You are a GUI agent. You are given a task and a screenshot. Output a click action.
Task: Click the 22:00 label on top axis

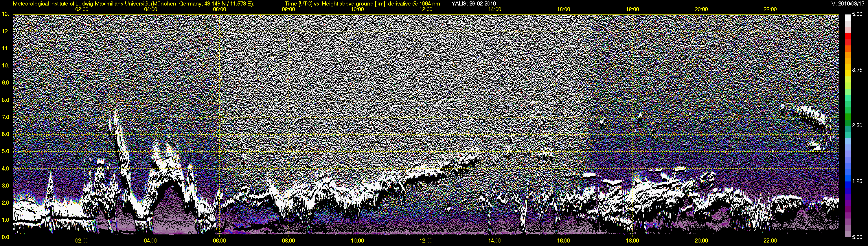pos(770,10)
